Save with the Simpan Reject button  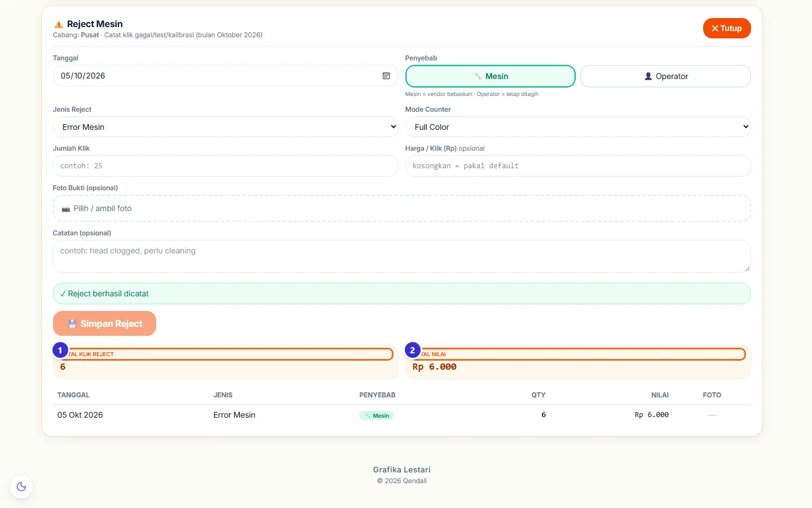pyautogui.click(x=104, y=323)
